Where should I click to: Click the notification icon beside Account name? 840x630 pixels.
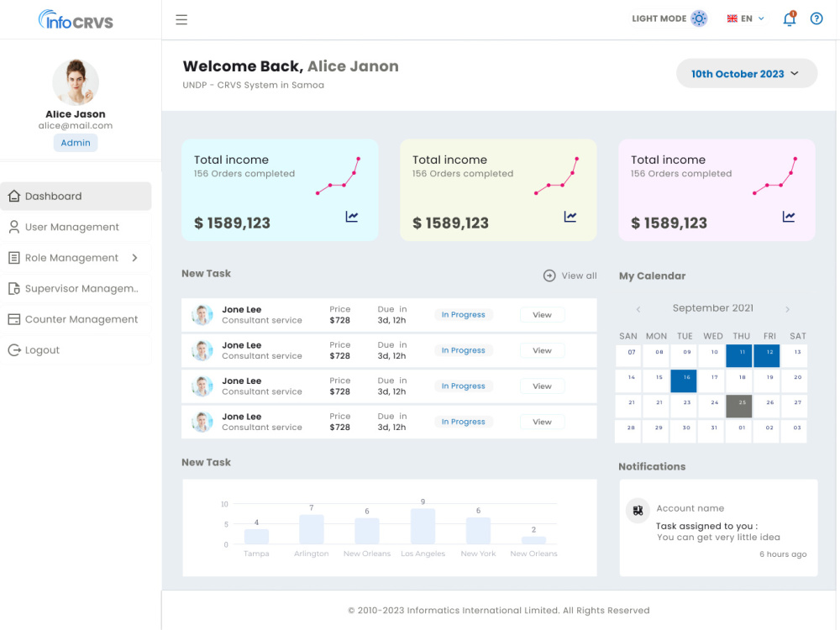pos(638,511)
